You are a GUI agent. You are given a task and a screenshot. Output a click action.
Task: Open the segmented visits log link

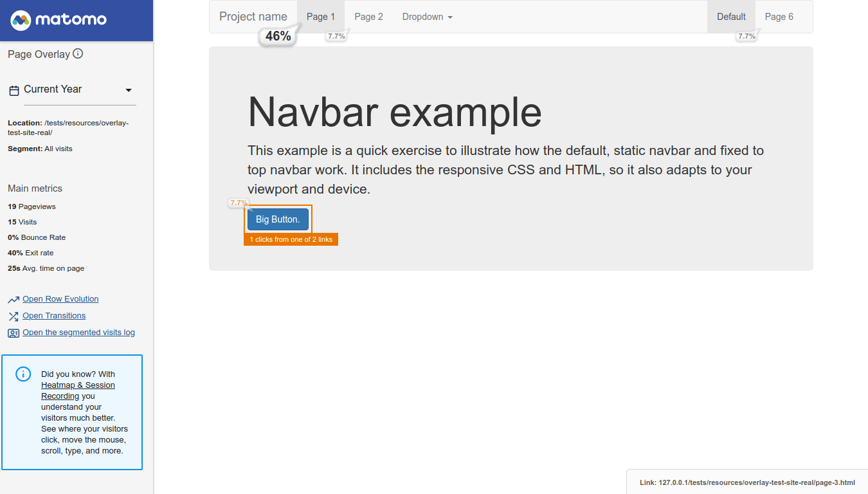(x=78, y=333)
